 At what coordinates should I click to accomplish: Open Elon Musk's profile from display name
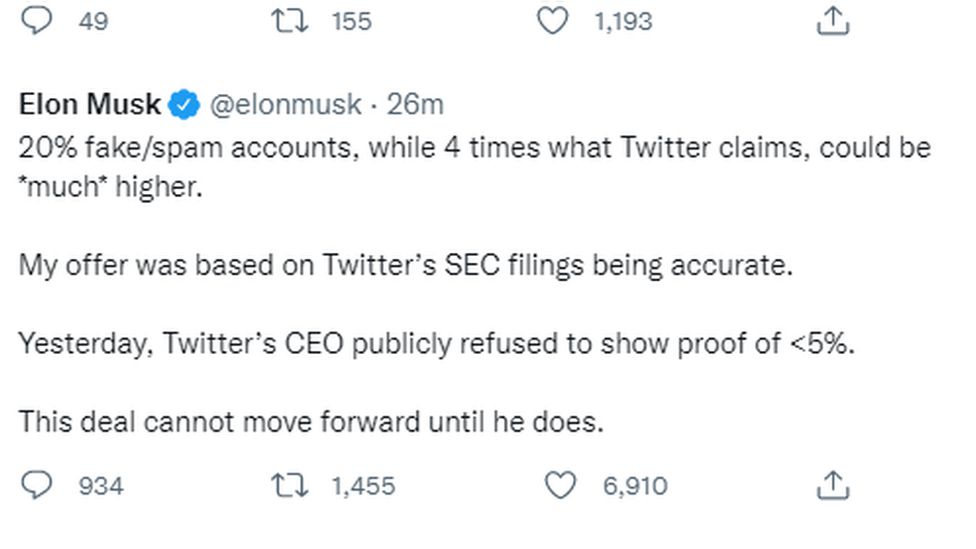[90, 104]
